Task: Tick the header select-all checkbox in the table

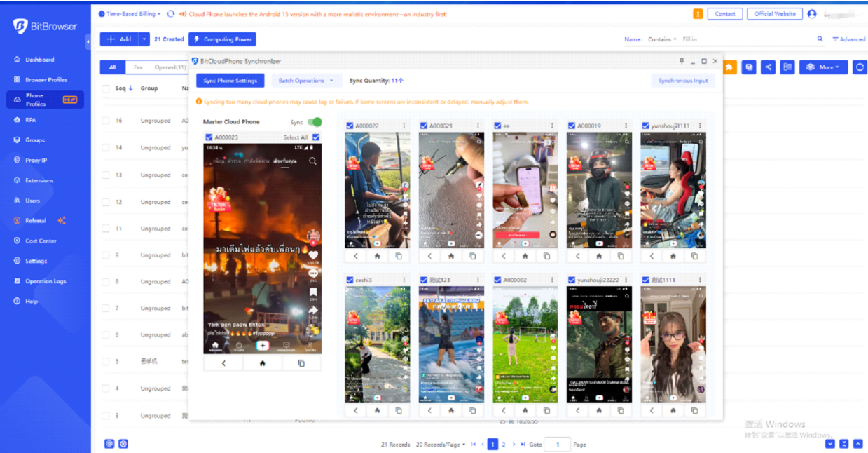Action: 106,88
